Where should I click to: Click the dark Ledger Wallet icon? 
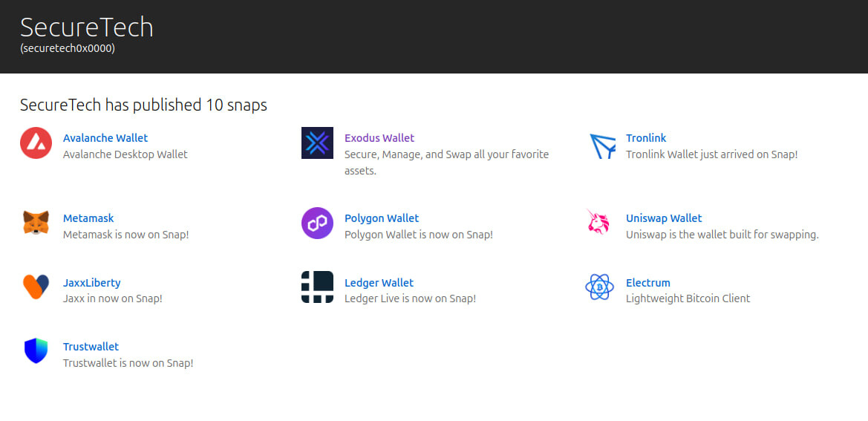click(x=317, y=287)
